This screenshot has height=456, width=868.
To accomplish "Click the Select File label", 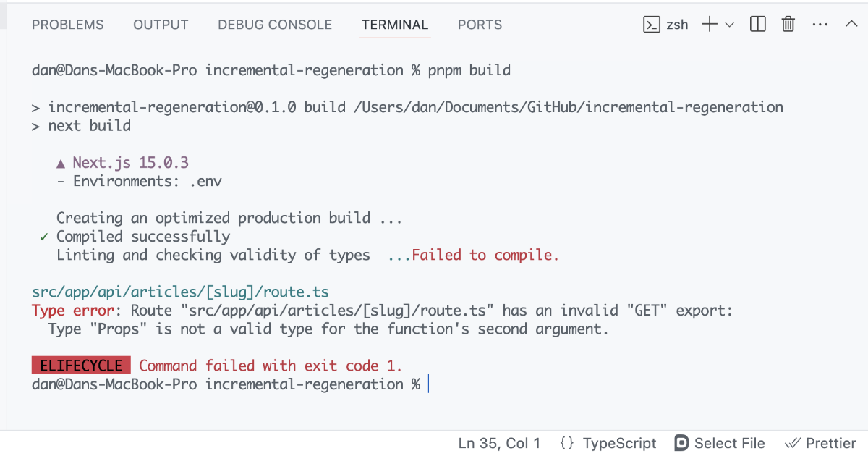I will click(x=729, y=443).
